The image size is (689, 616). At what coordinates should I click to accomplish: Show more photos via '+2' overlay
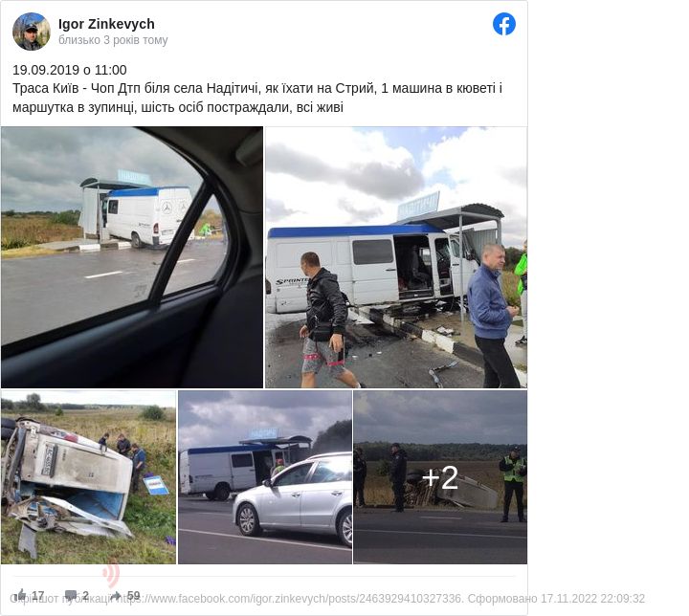point(440,476)
